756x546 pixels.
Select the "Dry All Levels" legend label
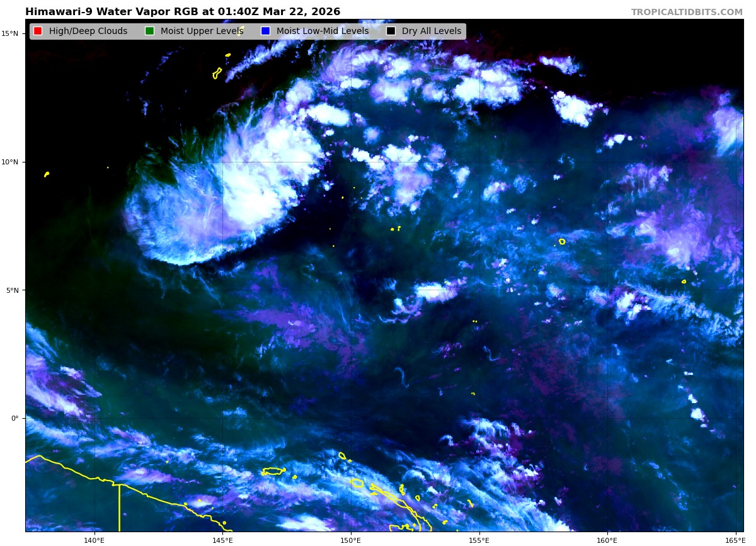coord(431,31)
